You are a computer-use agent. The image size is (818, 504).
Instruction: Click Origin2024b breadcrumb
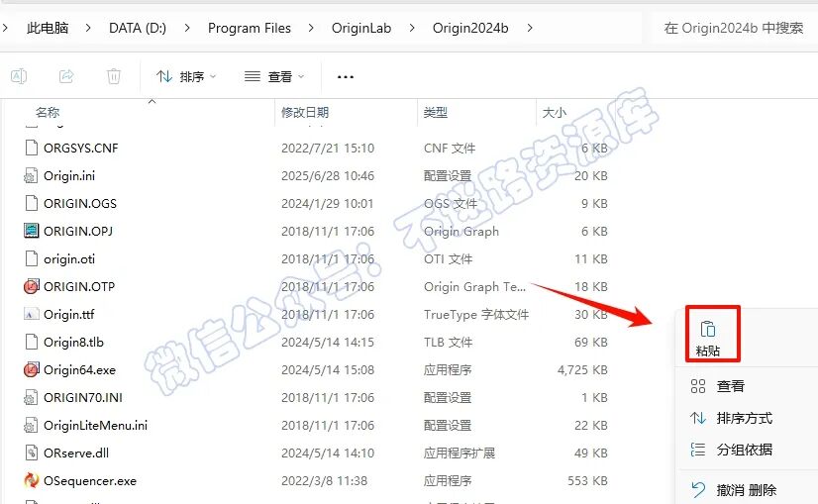click(470, 28)
